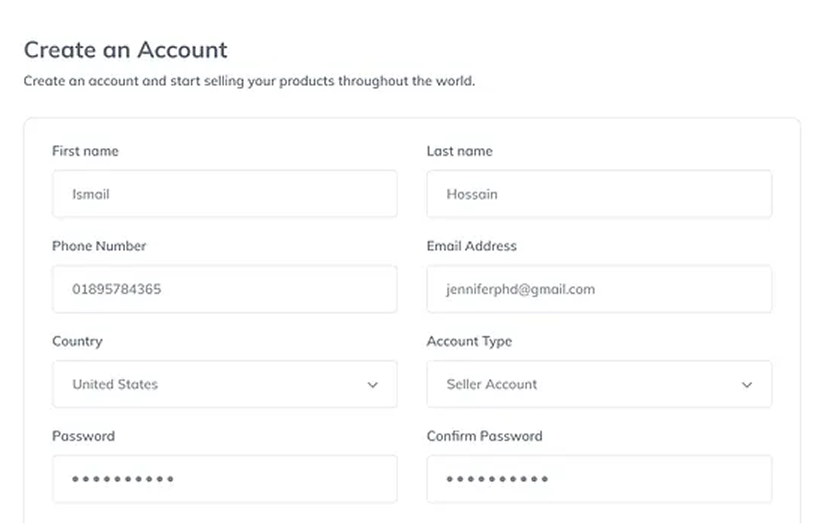The height and width of the screenshot is (524, 819).
Task: Click the Last name field containing Hossain
Action: click(598, 194)
